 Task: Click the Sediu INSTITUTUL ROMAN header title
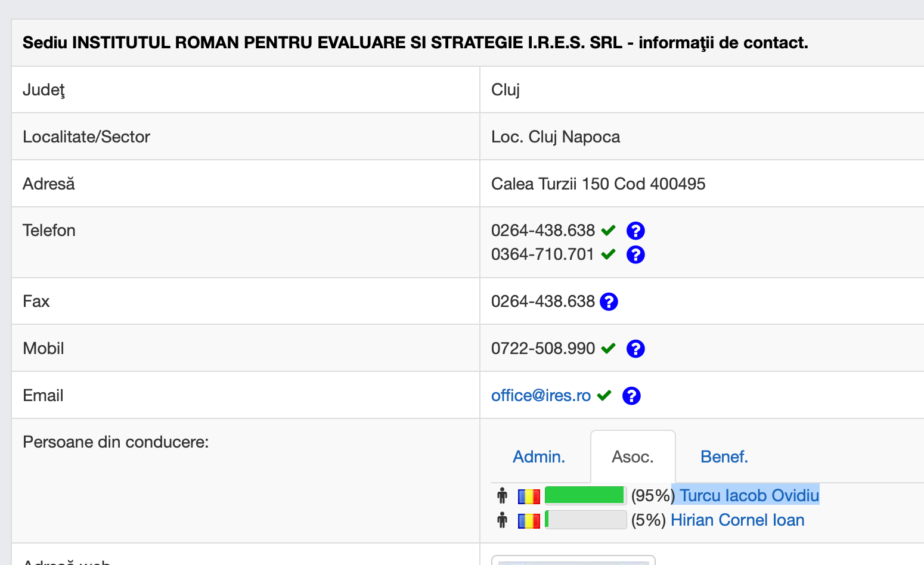[x=416, y=43]
